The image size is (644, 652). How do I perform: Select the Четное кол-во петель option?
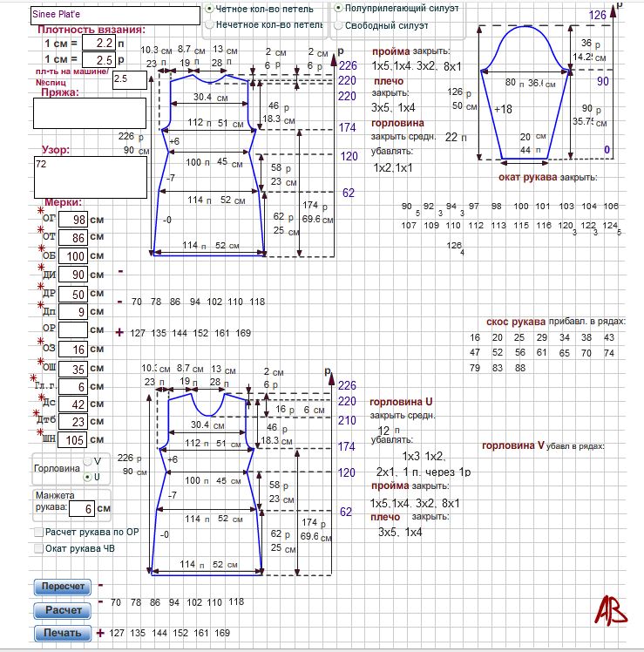pyautogui.click(x=210, y=9)
